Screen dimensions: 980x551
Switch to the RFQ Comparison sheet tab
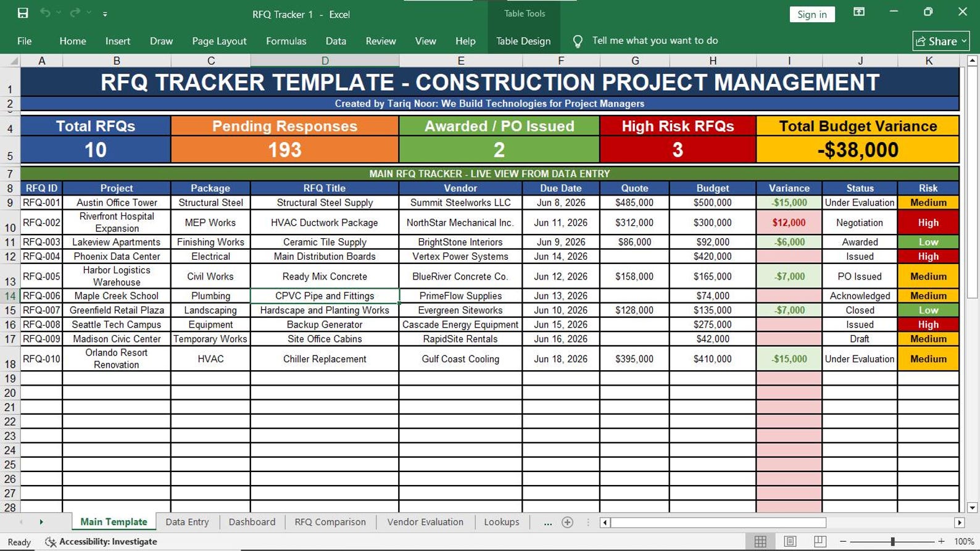(x=330, y=522)
